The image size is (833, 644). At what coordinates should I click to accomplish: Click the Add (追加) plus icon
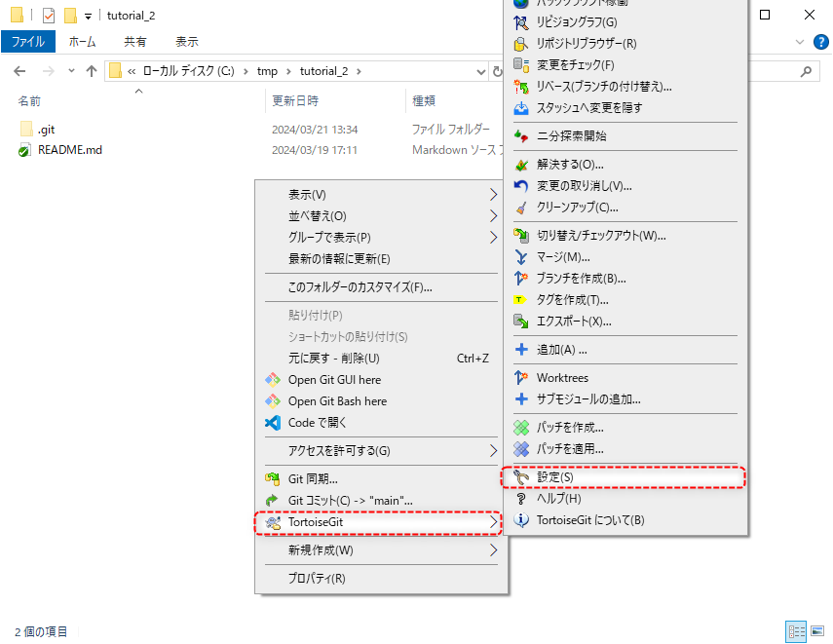point(521,350)
